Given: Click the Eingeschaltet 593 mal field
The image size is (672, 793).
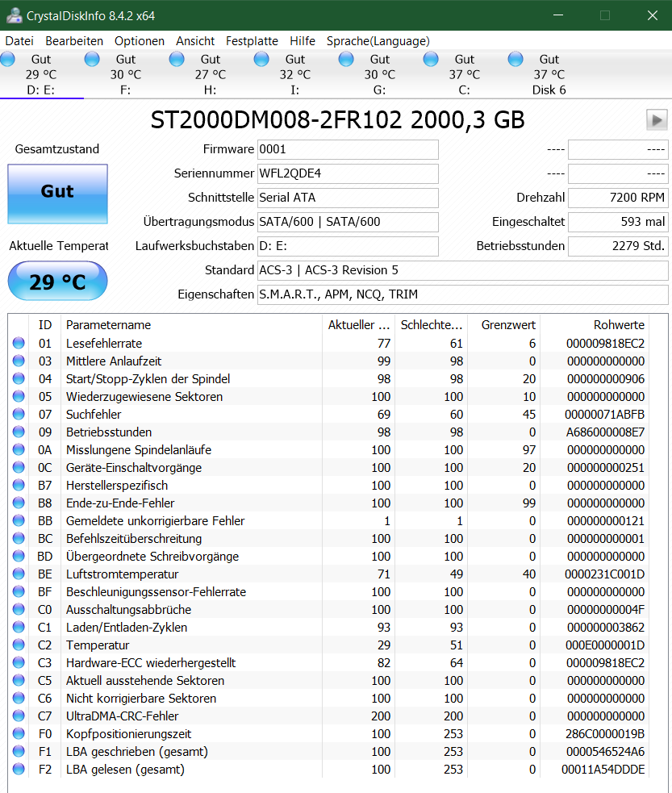Looking at the screenshot, I should [x=618, y=222].
